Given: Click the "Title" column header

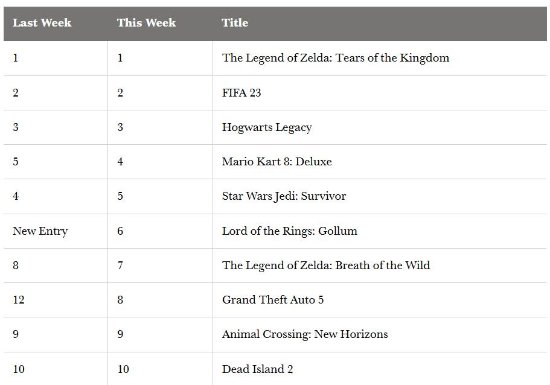Looking at the screenshot, I should point(235,23).
